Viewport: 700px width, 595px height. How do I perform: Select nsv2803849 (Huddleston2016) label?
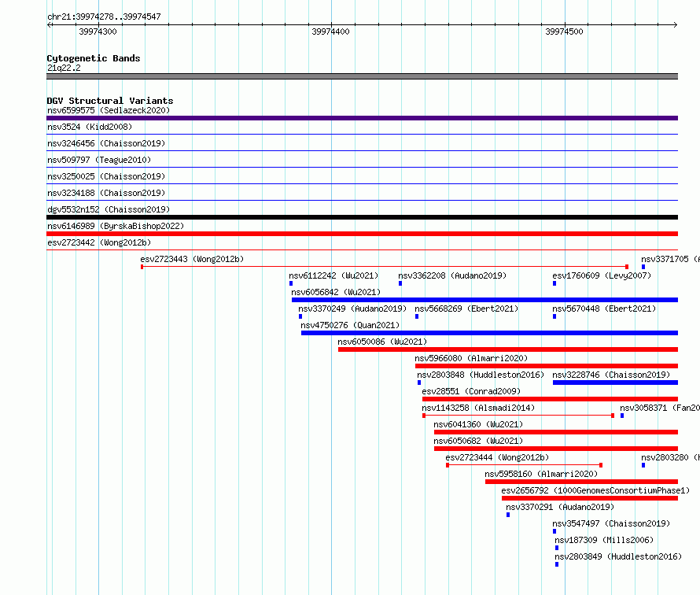pyautogui.click(x=618, y=556)
